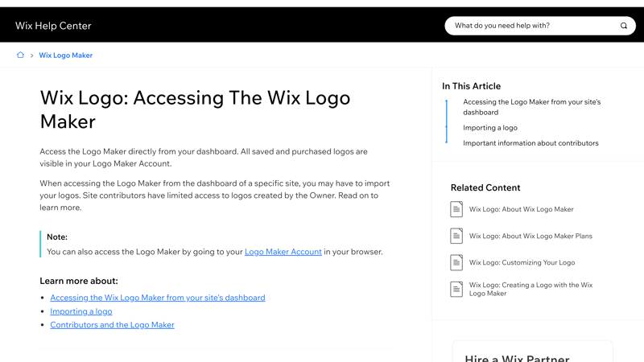This screenshot has height=362, width=644.
Task: Open Contributors and the Logo Maker link
Action: [112, 325]
